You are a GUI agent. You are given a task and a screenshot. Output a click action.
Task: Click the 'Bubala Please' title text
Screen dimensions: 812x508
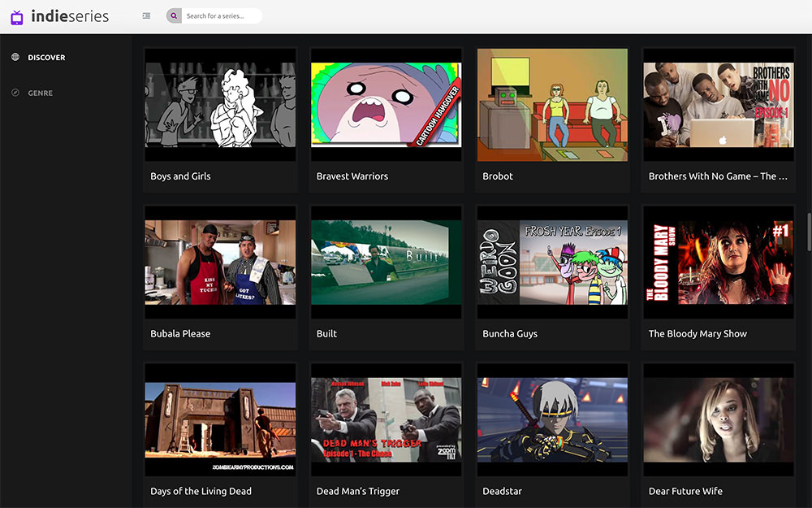pyautogui.click(x=180, y=334)
